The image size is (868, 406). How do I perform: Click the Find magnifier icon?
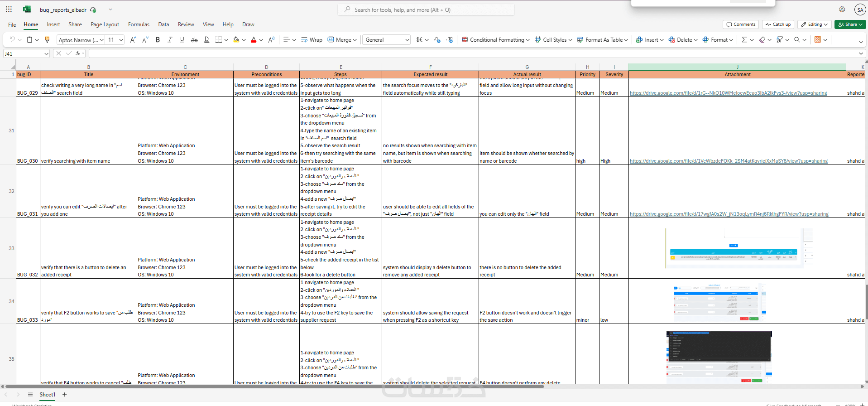pyautogui.click(x=797, y=40)
